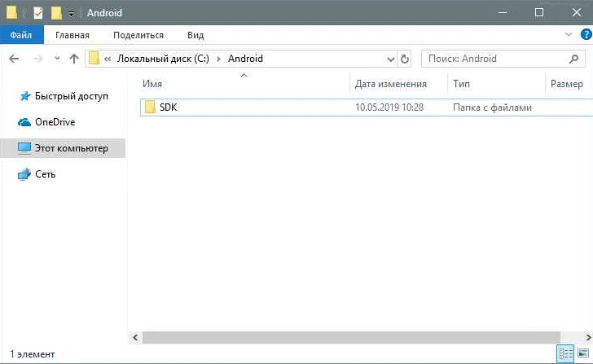Expand hidden path chevron in address bar

pos(108,59)
